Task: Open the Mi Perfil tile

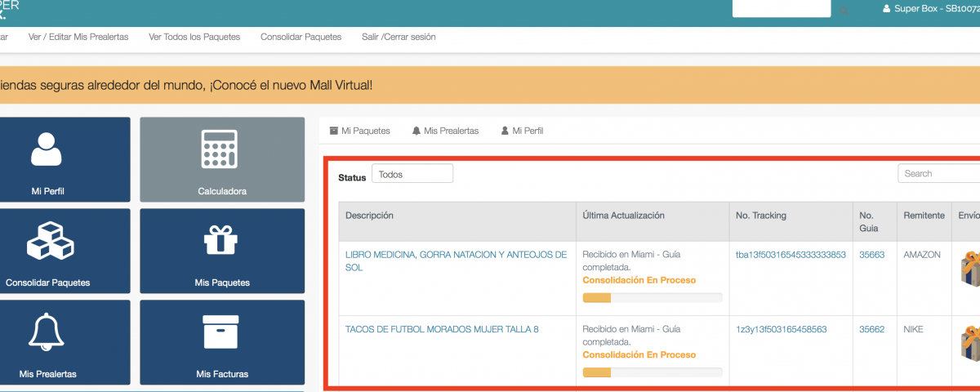Action: coord(65,159)
